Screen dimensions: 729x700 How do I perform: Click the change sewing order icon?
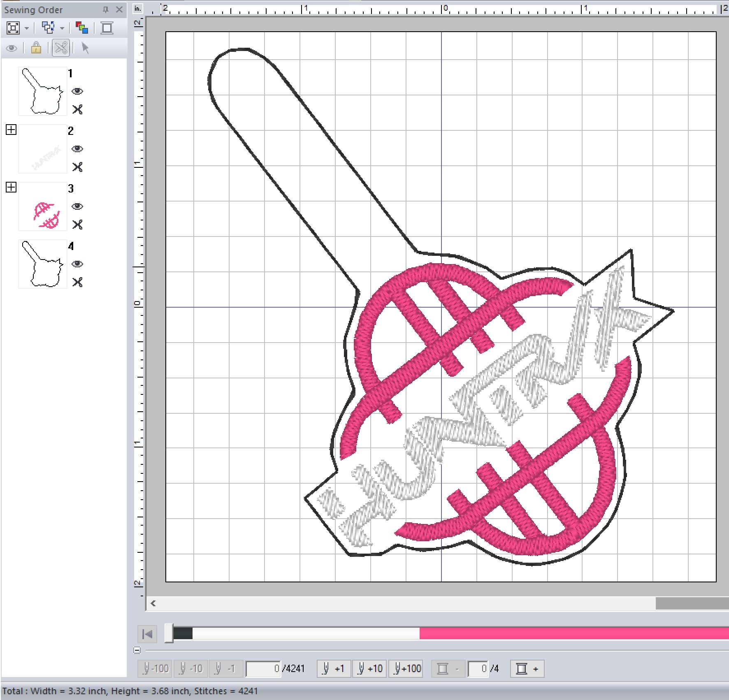pos(49,28)
